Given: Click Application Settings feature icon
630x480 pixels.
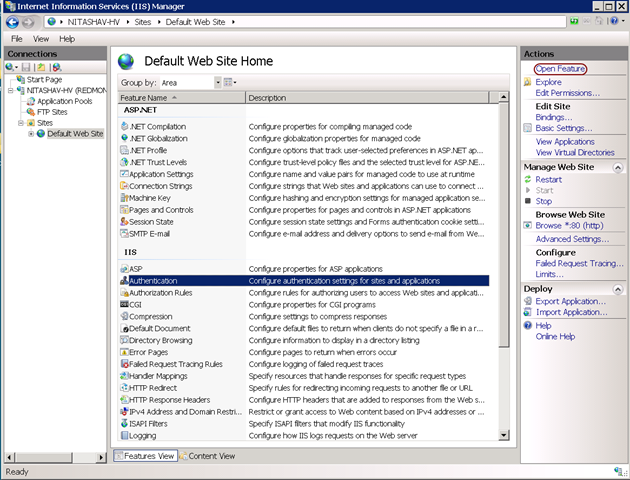Looking at the screenshot, I should [x=125, y=174].
